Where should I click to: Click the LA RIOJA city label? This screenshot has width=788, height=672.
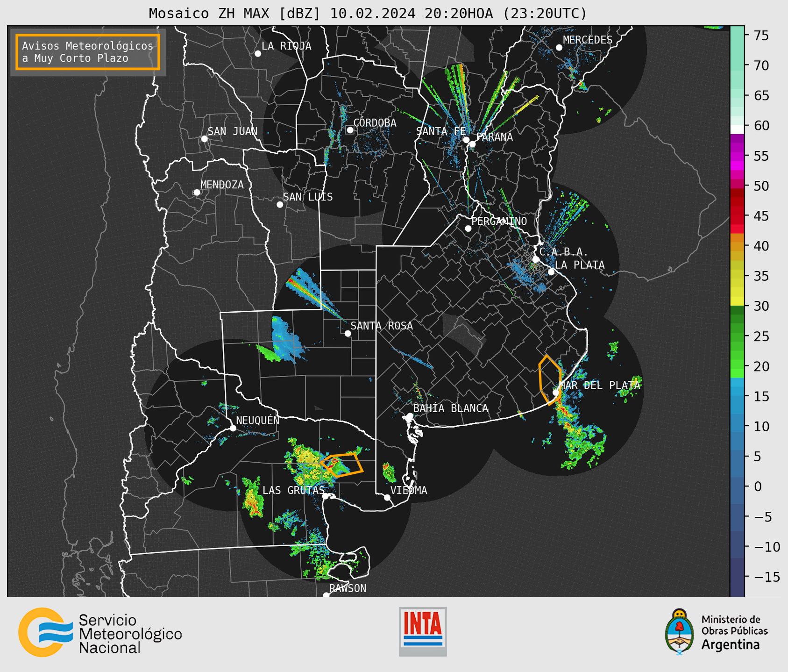point(286,46)
